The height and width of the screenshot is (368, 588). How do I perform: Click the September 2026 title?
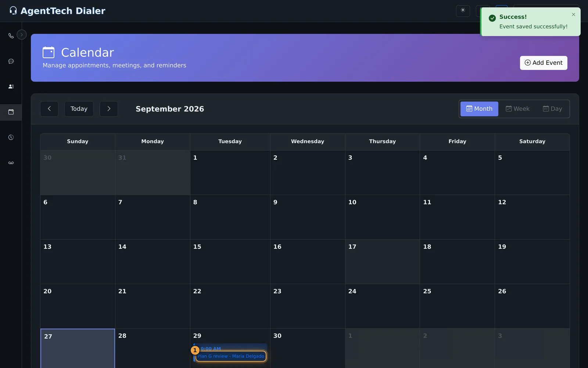(x=170, y=109)
